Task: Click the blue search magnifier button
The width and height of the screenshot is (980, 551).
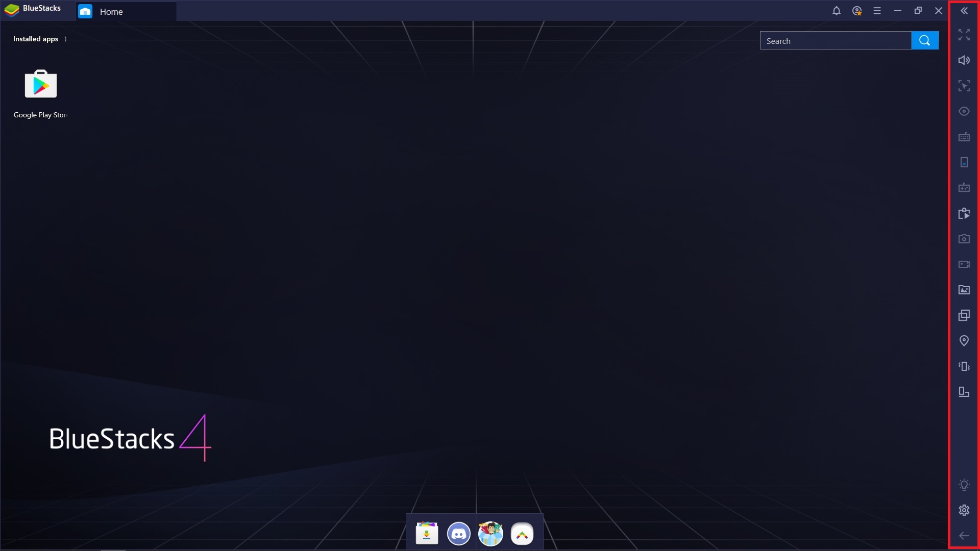Action: [925, 40]
